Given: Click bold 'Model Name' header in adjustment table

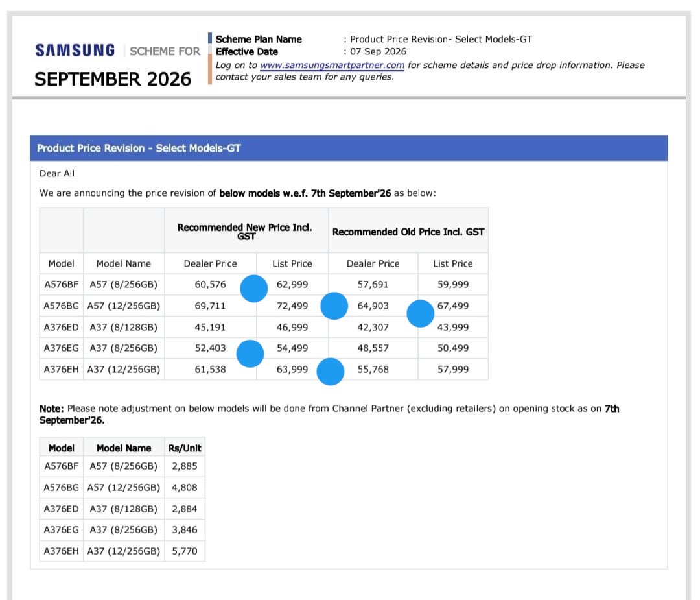Looking at the screenshot, I should (x=124, y=448).
